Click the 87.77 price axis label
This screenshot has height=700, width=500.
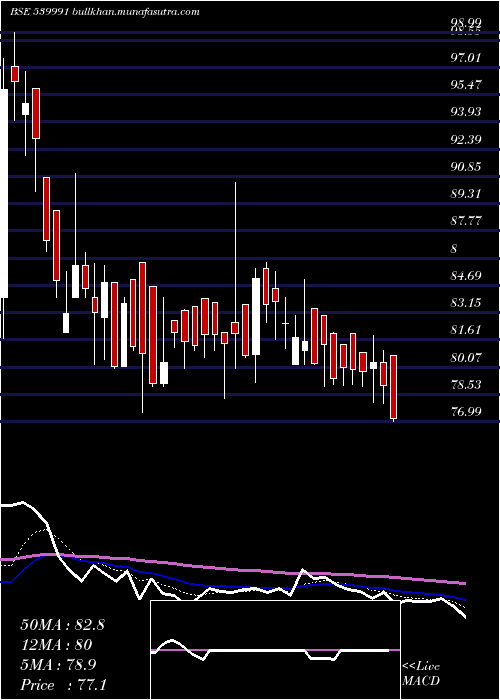pyautogui.click(x=466, y=221)
